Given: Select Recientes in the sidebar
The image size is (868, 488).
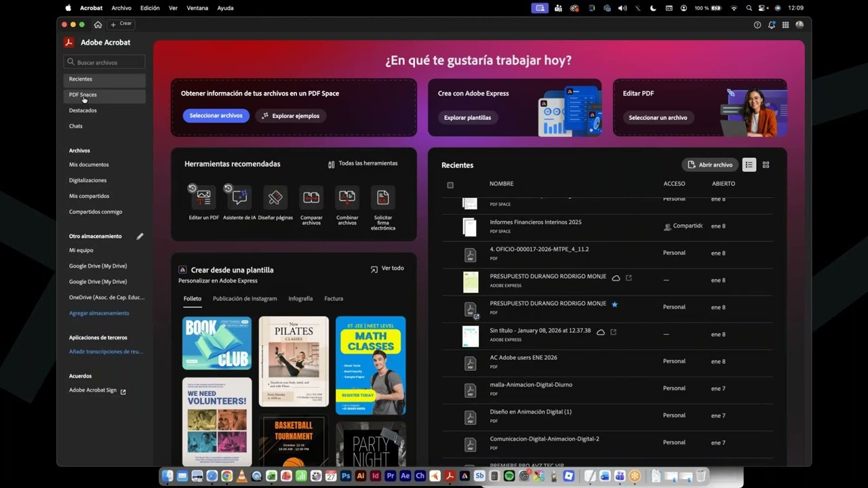Looking at the screenshot, I should coord(104,79).
